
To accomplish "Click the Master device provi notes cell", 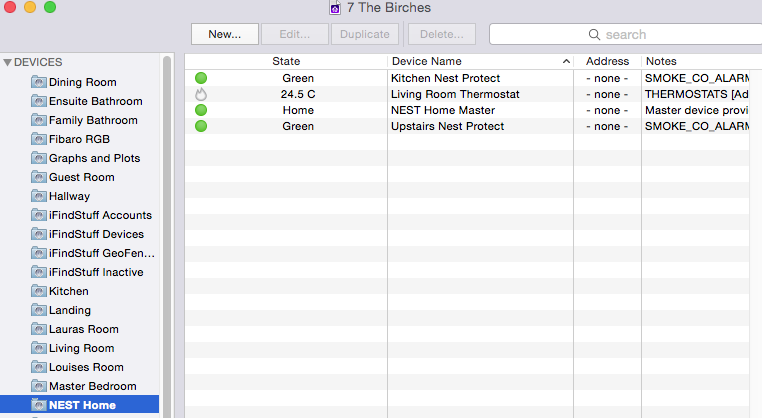I will 696,110.
